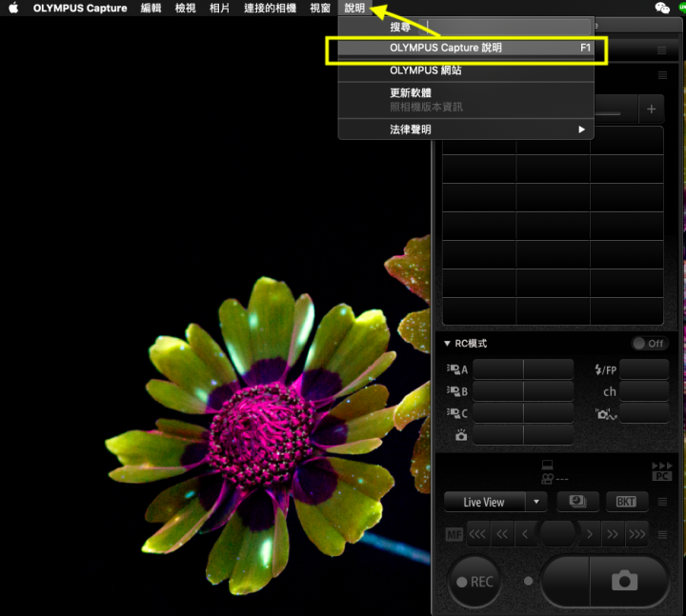Open the 編輯 menu

151,8
